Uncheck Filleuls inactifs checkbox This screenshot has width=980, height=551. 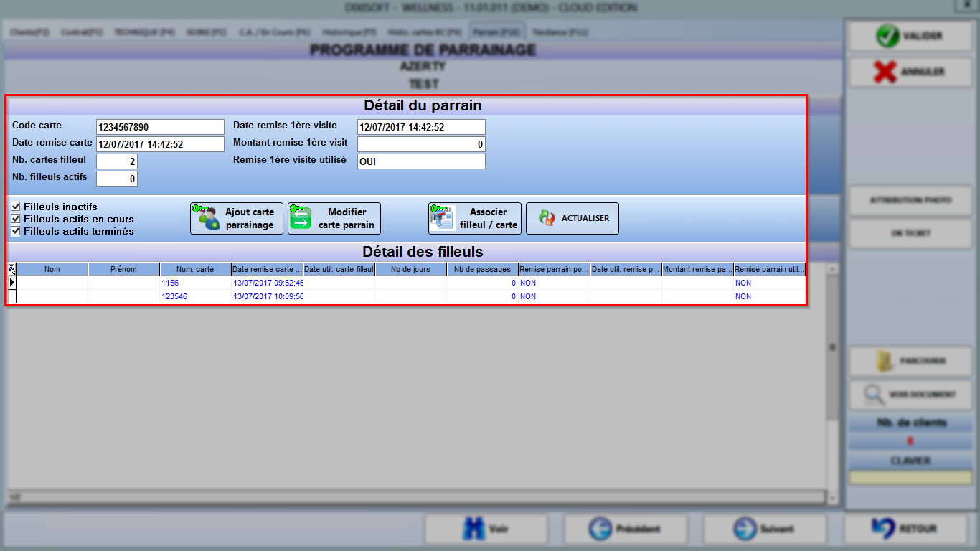click(x=16, y=207)
